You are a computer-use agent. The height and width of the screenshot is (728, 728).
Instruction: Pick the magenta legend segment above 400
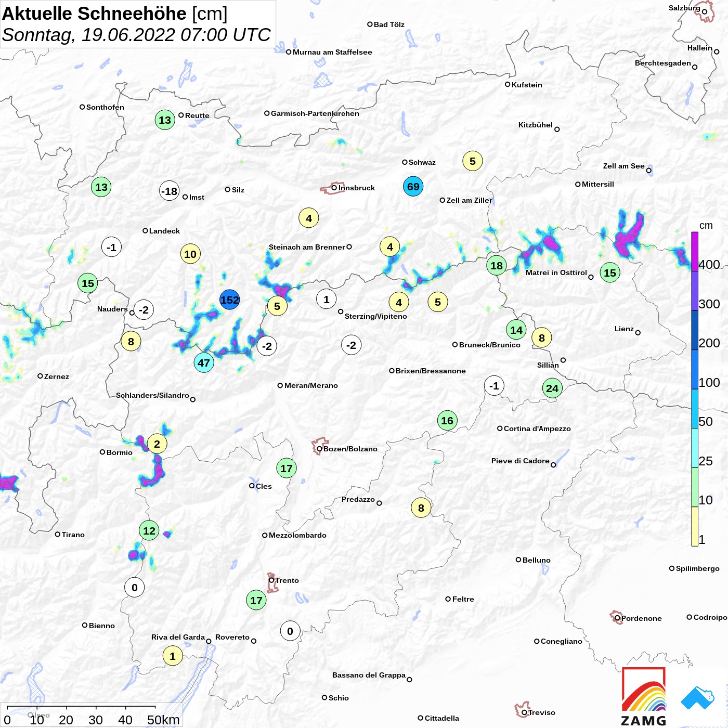(695, 252)
